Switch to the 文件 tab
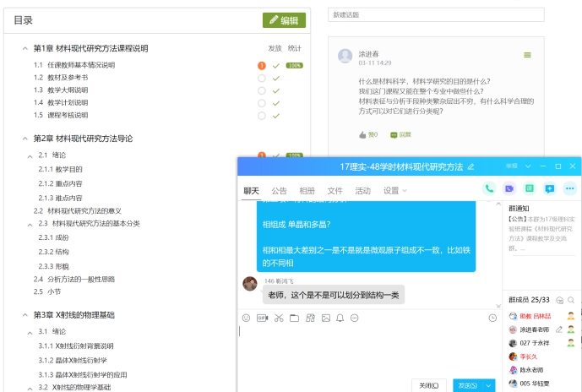This screenshot has height=392, width=582. 335,191
